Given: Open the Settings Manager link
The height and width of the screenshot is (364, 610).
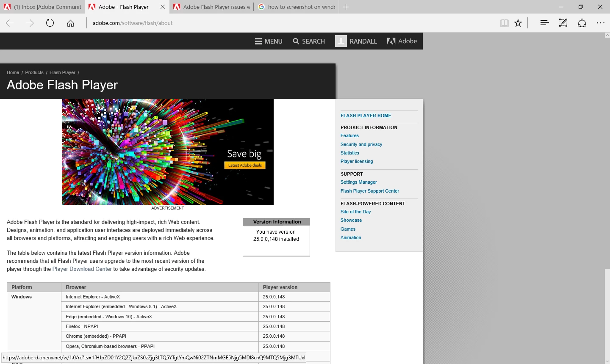Looking at the screenshot, I should (359, 182).
